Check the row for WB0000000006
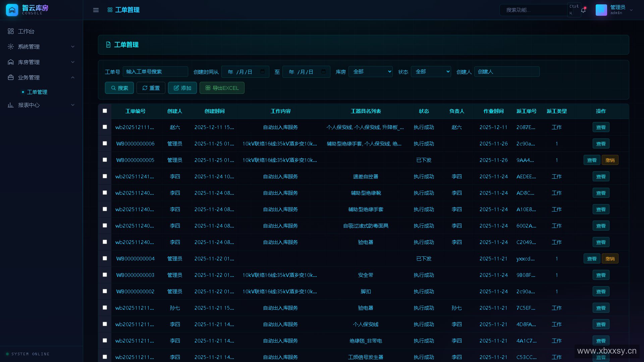 pos(105,143)
